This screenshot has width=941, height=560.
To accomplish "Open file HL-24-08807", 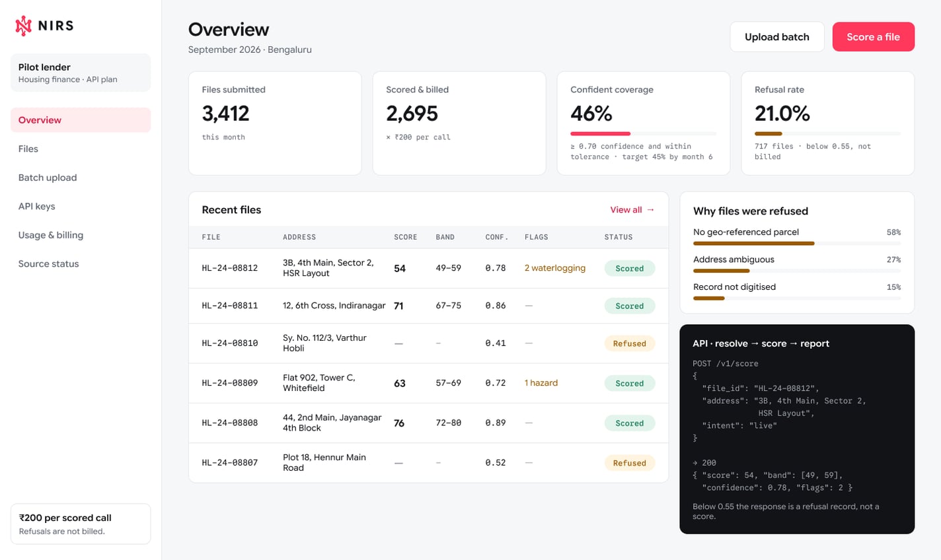I will pyautogui.click(x=230, y=463).
